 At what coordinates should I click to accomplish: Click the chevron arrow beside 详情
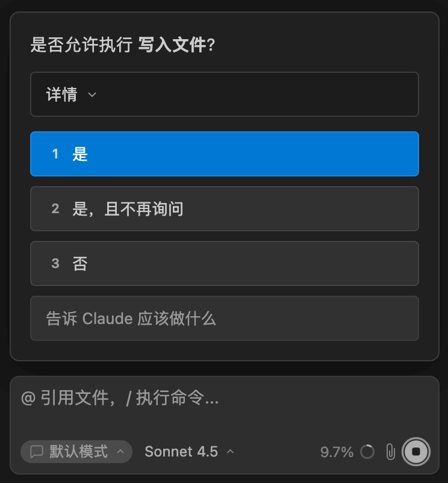tap(92, 95)
